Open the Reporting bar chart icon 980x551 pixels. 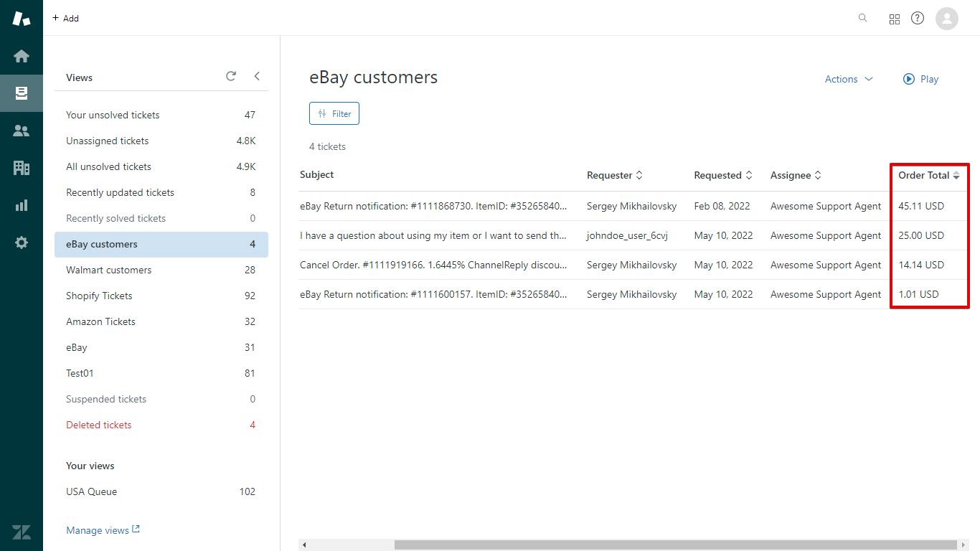[x=22, y=205]
